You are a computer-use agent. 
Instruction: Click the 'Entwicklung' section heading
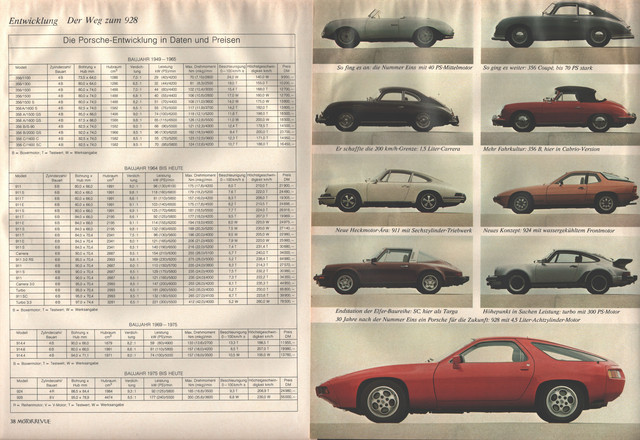coord(33,21)
